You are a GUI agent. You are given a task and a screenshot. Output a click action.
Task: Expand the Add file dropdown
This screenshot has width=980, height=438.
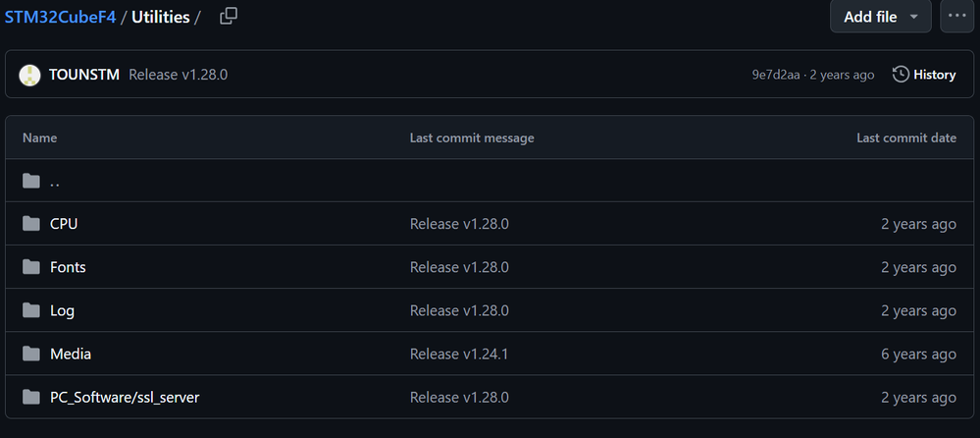click(x=880, y=17)
